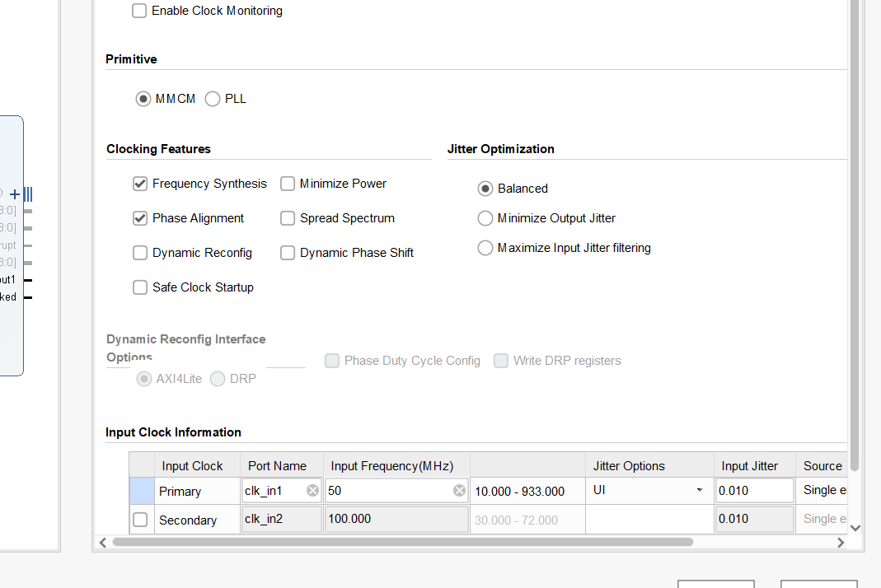
Task: Enable Minimize Power checkbox
Action: coord(288,184)
